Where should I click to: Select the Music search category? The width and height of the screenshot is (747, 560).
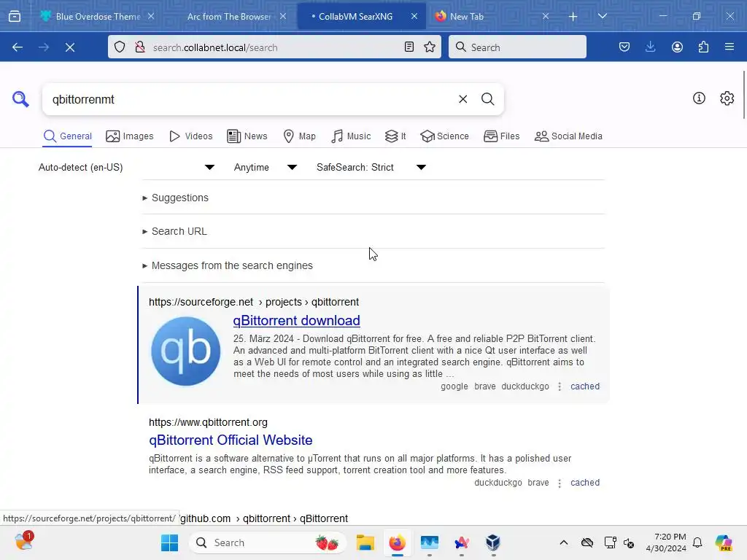tap(351, 136)
